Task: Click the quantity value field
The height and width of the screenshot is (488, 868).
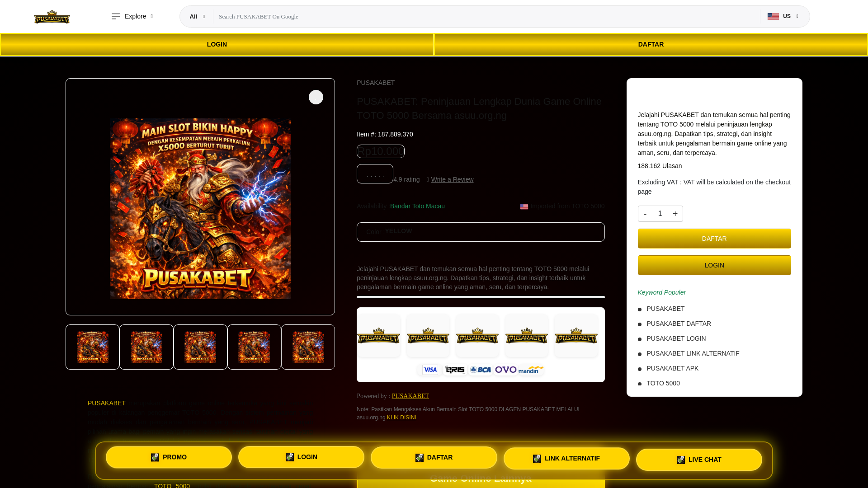Action: click(x=660, y=214)
